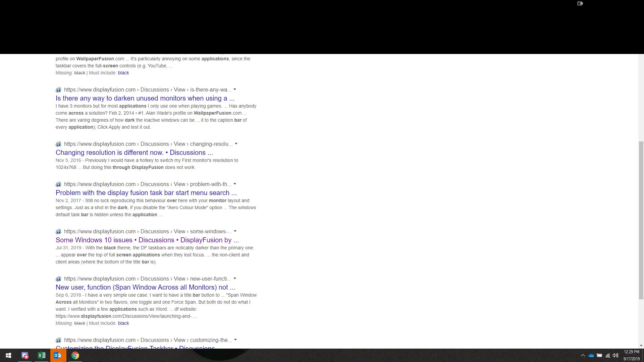644x362 pixels.
Task: Expand options arrow for changing-resolu result
Action: [236, 144]
